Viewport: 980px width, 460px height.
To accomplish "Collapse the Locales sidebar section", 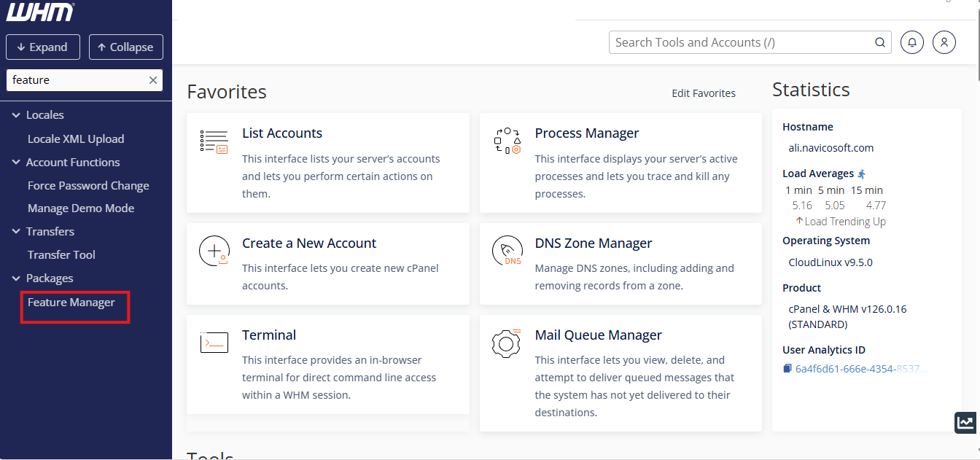I will tap(16, 115).
